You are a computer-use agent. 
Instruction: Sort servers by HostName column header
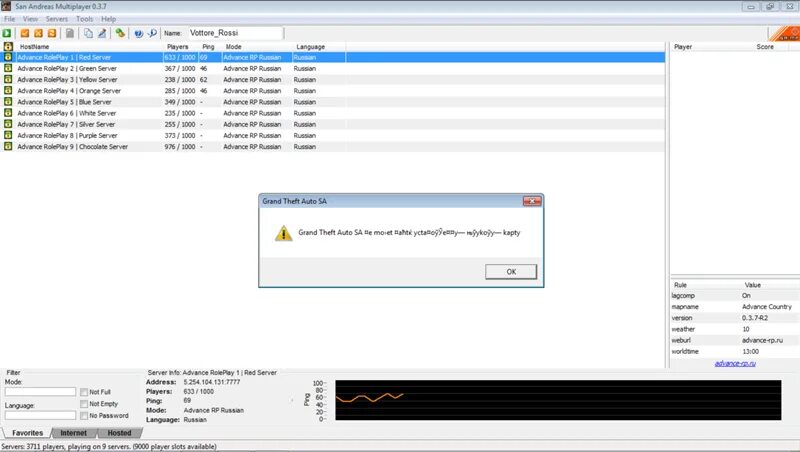34,46
